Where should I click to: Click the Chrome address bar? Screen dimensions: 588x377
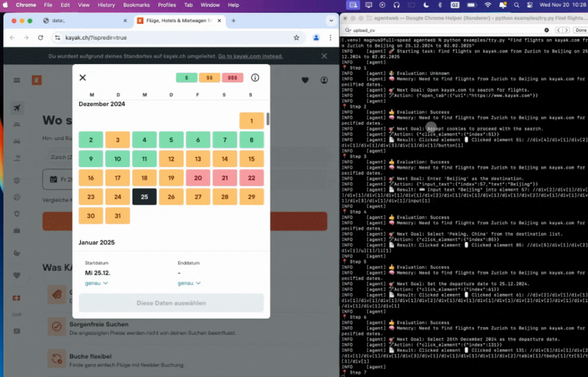click(x=177, y=37)
